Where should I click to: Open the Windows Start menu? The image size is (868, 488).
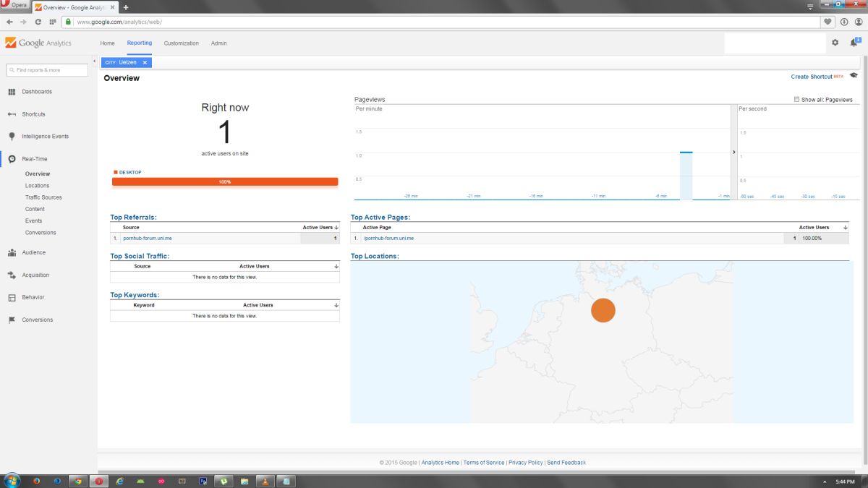pyautogui.click(x=12, y=481)
